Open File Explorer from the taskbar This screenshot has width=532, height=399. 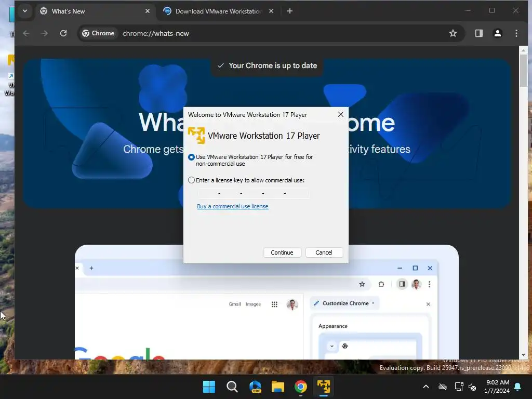tap(278, 387)
